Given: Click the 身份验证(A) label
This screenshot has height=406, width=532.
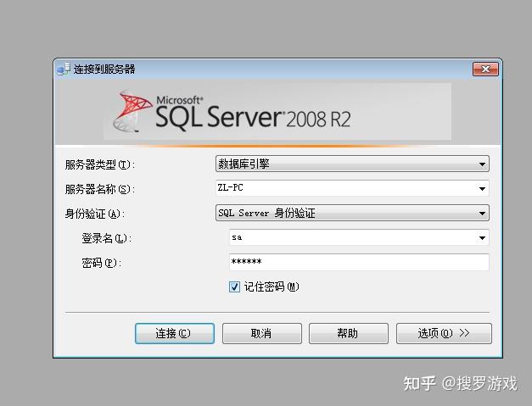Looking at the screenshot, I should 95,214.
